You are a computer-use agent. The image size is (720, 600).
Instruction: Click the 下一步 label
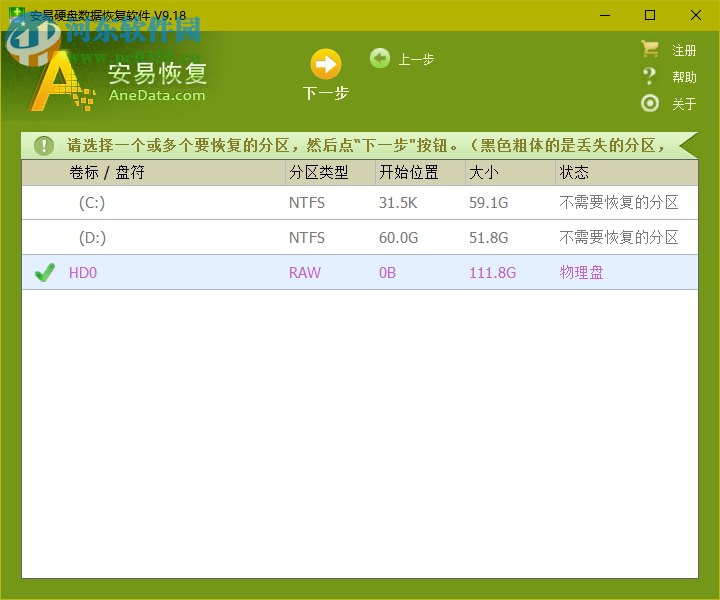pyautogui.click(x=326, y=93)
